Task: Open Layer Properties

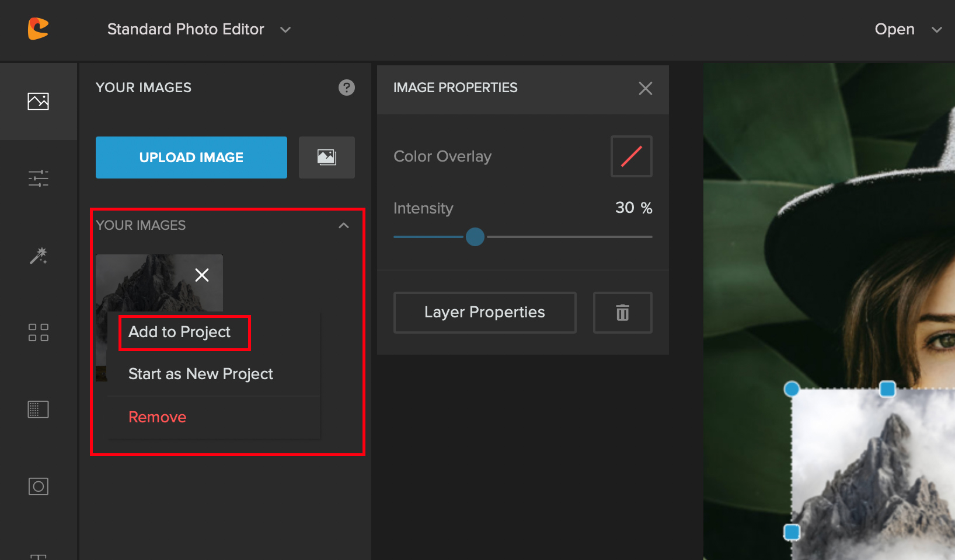Action: pyautogui.click(x=485, y=312)
